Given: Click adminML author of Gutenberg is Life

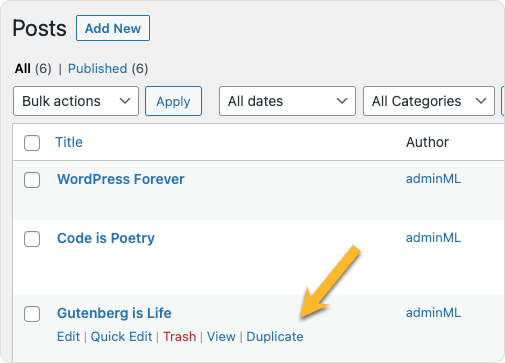Looking at the screenshot, I should (433, 313).
